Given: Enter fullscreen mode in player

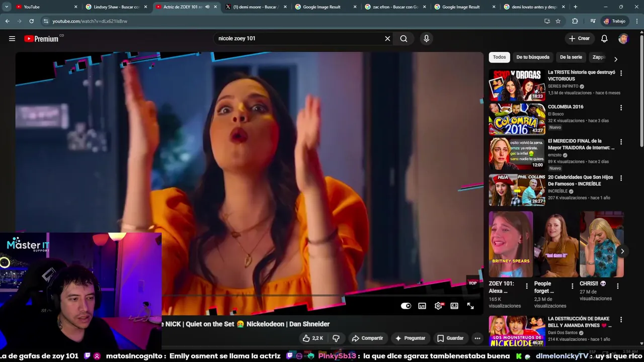Looking at the screenshot, I should (x=470, y=306).
